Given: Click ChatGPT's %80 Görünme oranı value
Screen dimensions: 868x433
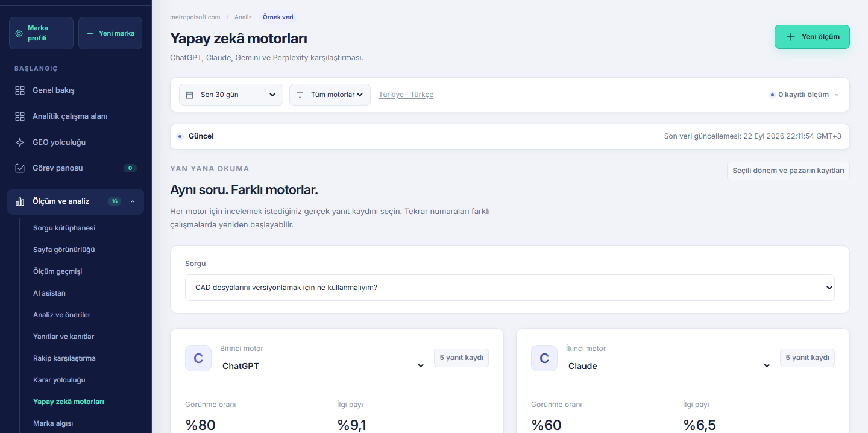Looking at the screenshot, I should (201, 425).
